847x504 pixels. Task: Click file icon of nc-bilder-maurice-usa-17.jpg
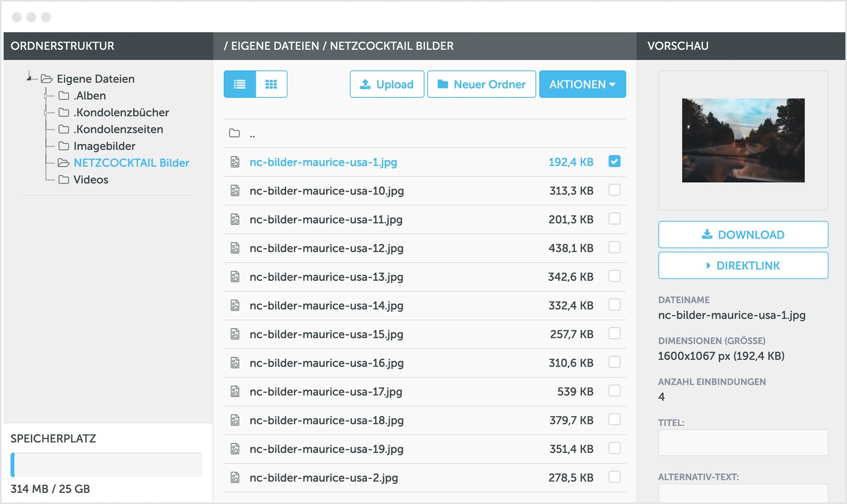click(x=235, y=392)
